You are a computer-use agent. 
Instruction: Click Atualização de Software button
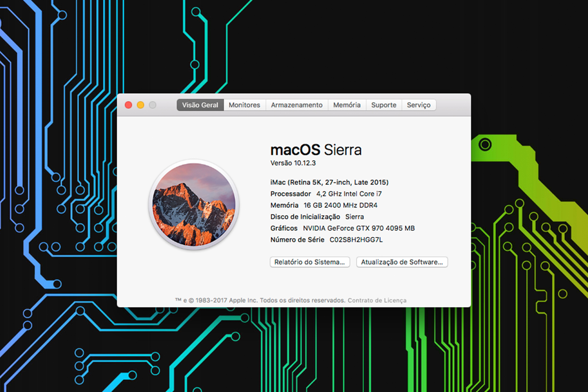[x=402, y=262]
